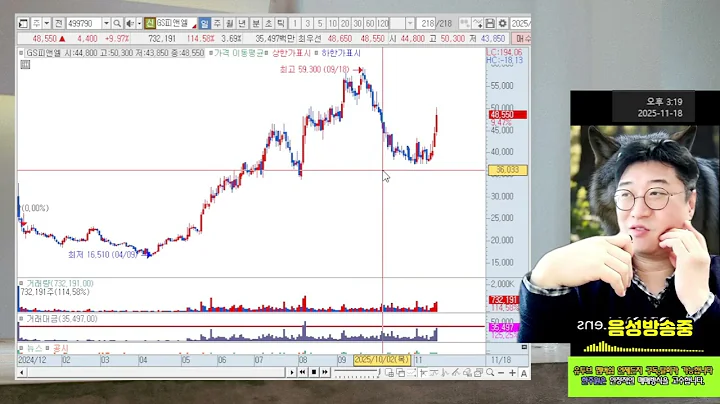Choose the 30 interval button
Viewport: 720px width, 404px height.
(357, 23)
